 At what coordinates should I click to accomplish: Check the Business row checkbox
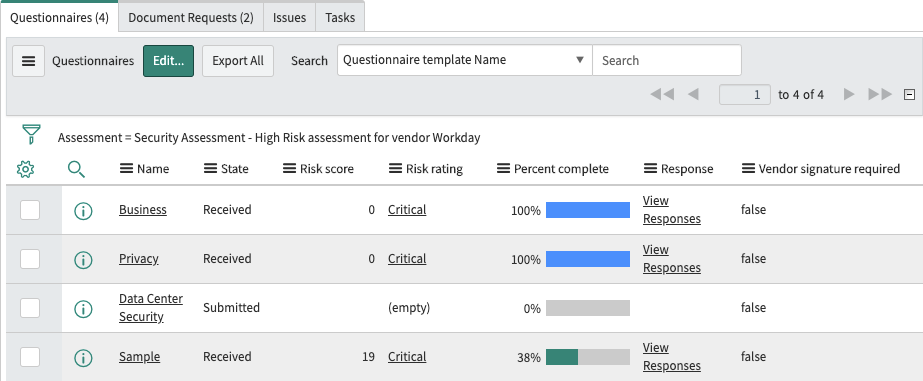[x=30, y=210]
